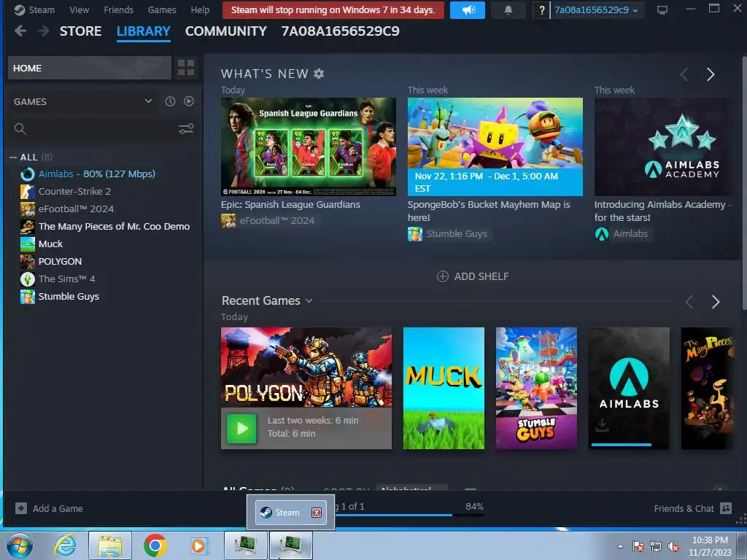This screenshot has height=560, width=747.
Task: Open Windows 7 end-of-support warning banner
Action: coord(333,10)
